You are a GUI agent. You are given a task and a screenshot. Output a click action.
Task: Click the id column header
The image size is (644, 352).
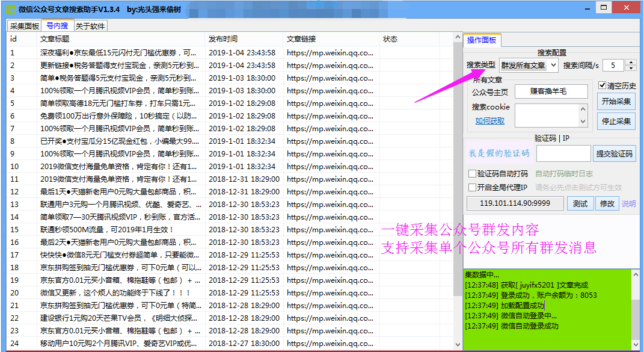pos(22,39)
